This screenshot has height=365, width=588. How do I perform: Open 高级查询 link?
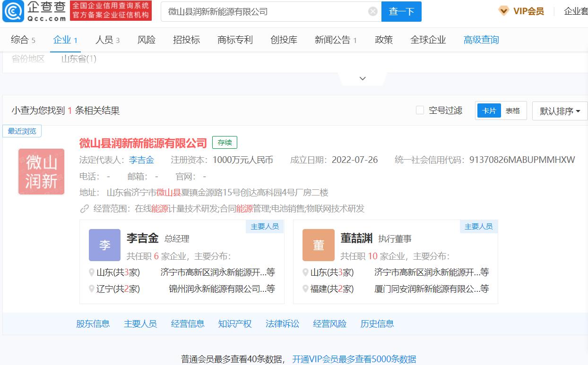tap(481, 40)
